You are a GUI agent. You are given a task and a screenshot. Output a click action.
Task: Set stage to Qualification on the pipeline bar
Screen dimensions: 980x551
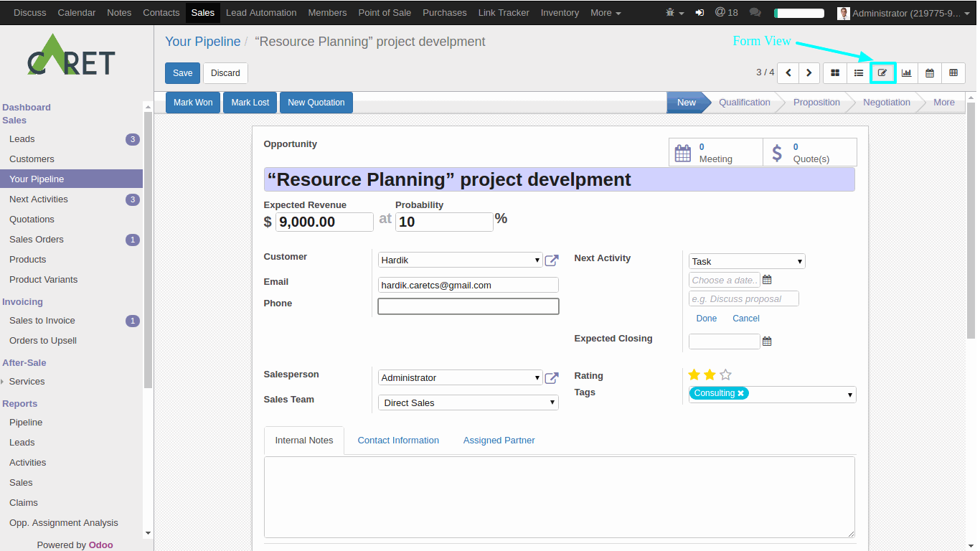tap(744, 102)
